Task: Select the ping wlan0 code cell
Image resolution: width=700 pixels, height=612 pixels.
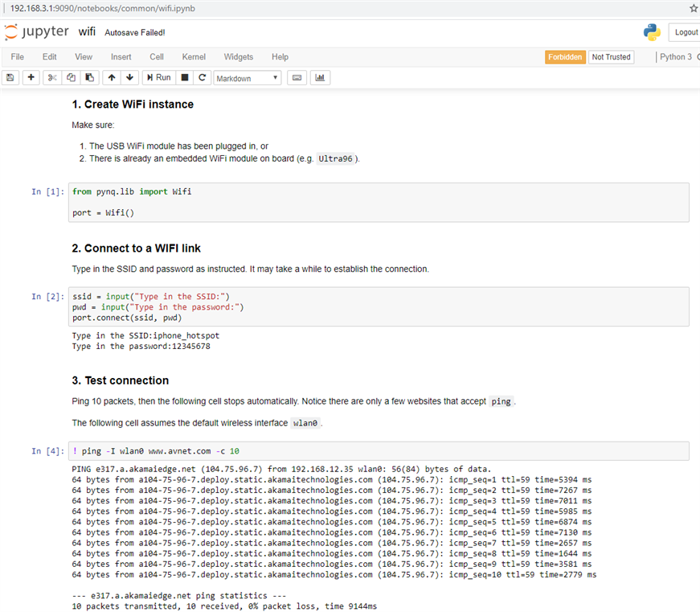Action: click(379, 451)
